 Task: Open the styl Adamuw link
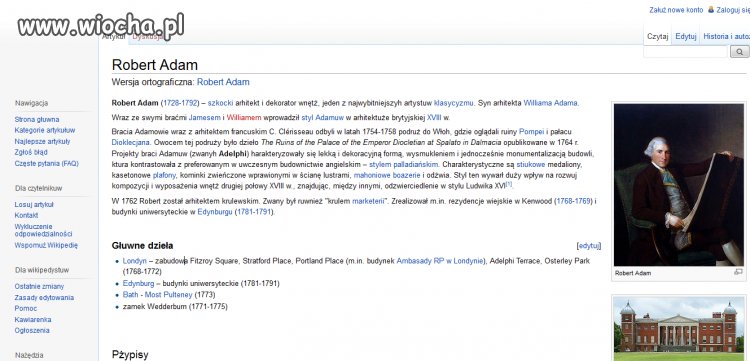click(x=322, y=118)
